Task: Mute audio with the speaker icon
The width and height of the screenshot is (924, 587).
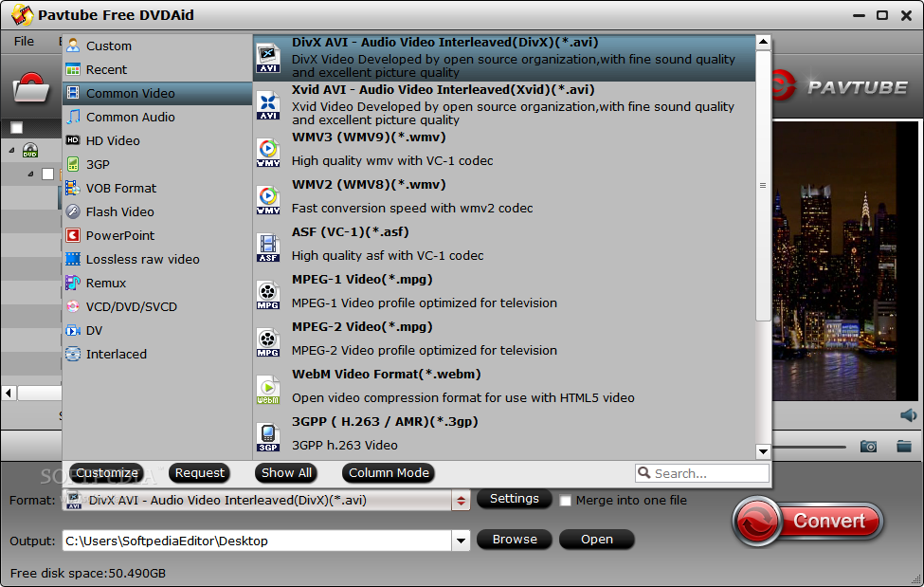Action: pyautogui.click(x=908, y=415)
